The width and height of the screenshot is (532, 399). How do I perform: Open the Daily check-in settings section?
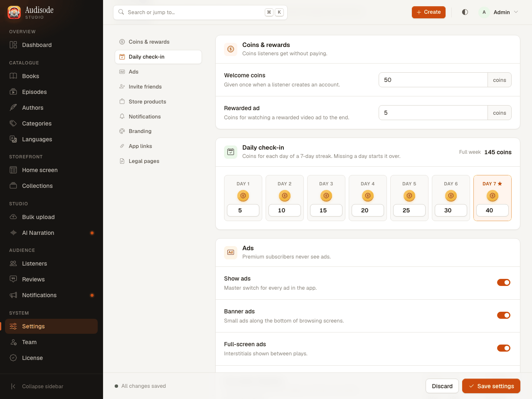pos(158,57)
